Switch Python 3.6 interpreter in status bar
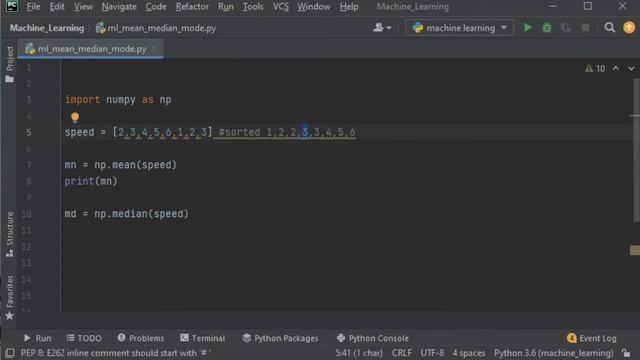This screenshot has width=640, height=360. 553,353
